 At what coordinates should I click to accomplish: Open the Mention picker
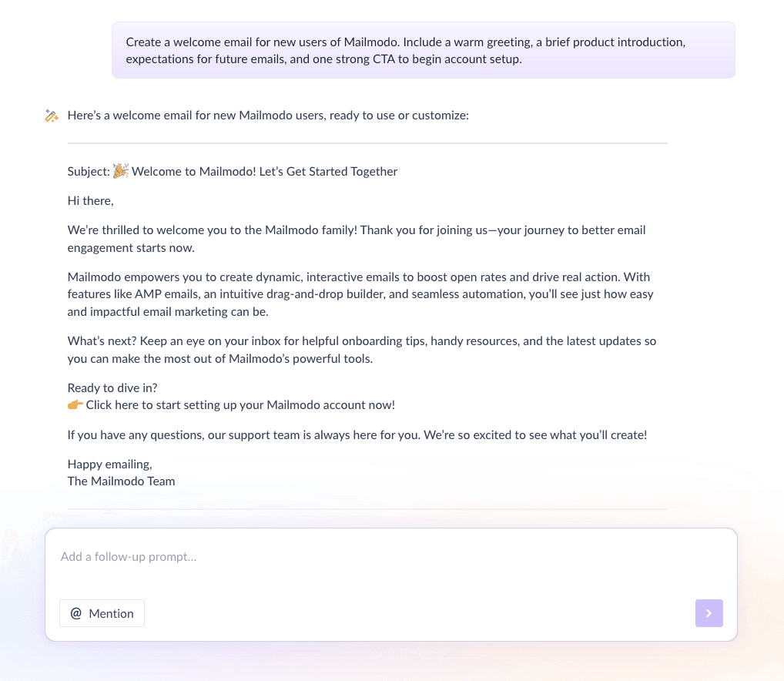pos(102,613)
